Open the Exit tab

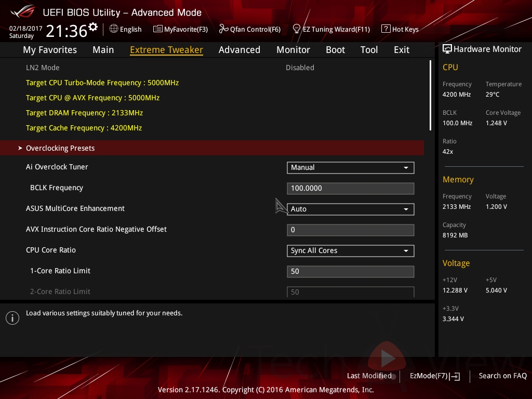(402, 50)
